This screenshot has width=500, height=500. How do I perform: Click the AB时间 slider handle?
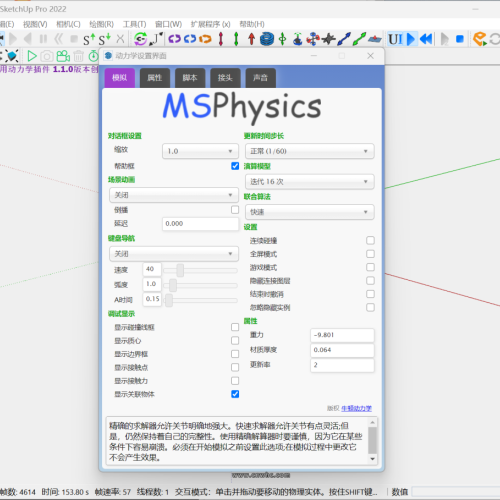(169, 300)
